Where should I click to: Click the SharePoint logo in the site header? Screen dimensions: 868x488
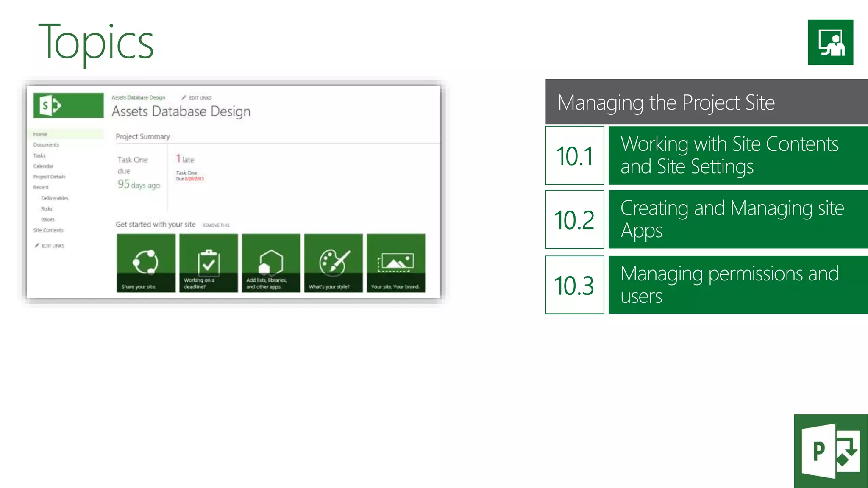click(x=68, y=105)
